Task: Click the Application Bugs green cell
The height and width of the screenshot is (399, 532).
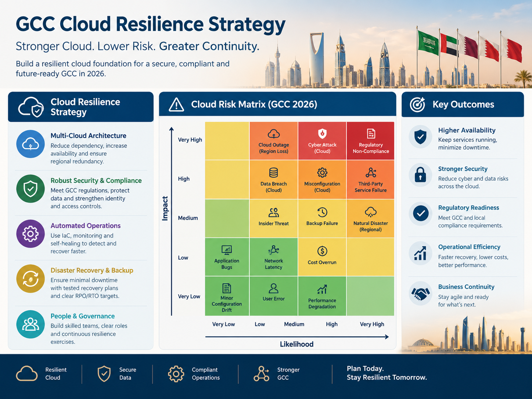Action: pyautogui.click(x=227, y=257)
